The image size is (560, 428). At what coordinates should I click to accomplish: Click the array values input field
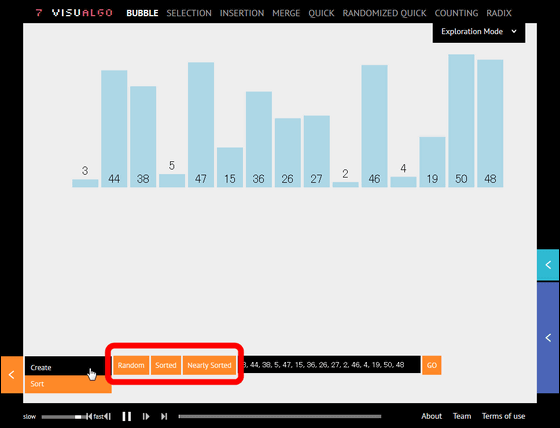tap(329, 365)
